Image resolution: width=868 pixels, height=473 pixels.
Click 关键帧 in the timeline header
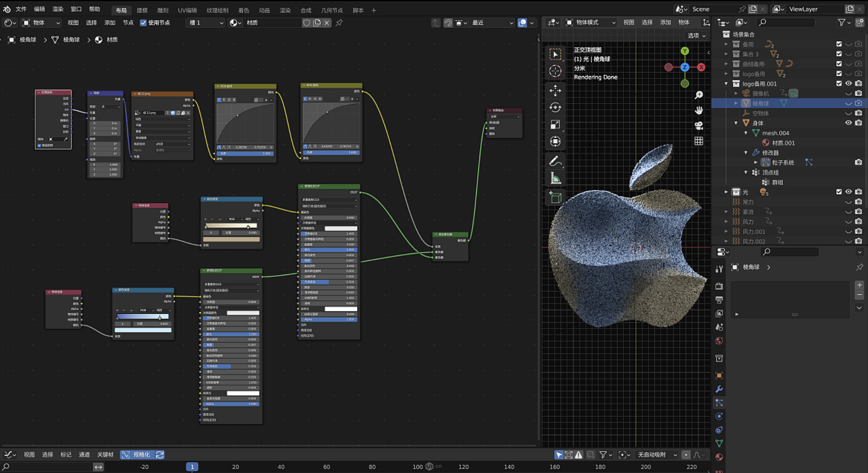[x=105, y=454]
